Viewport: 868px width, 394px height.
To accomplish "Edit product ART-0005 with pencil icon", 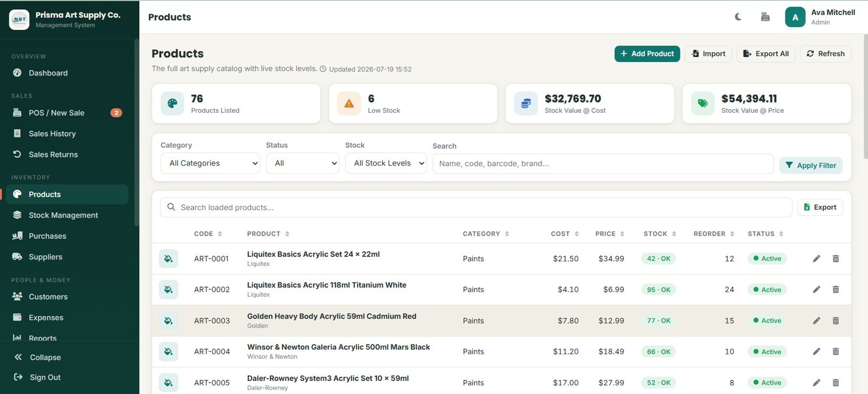I will point(816,383).
